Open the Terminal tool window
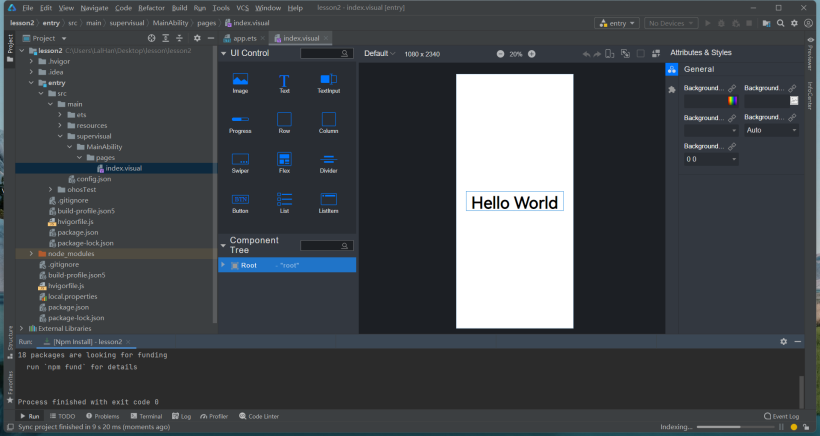Image resolution: width=820 pixels, height=436 pixels. click(x=145, y=416)
